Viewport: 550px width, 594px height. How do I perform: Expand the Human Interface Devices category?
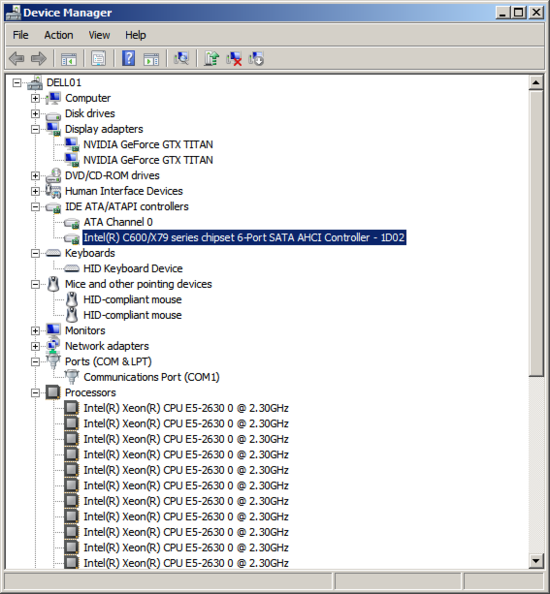tap(35, 191)
